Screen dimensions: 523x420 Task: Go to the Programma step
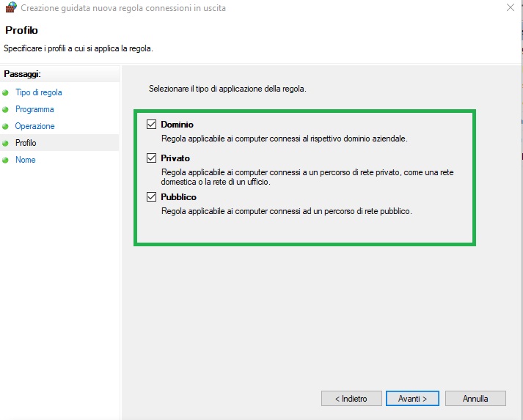(x=34, y=109)
